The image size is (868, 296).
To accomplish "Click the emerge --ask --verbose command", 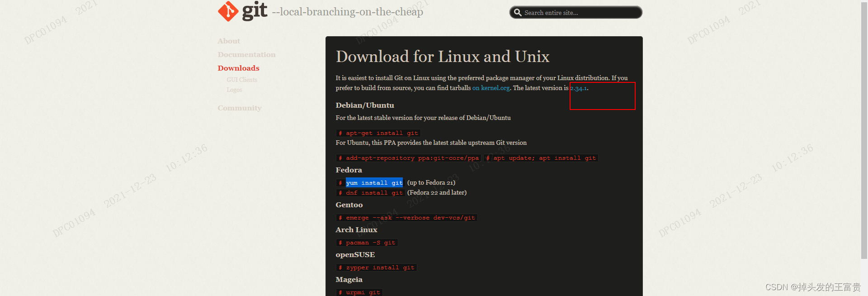I will point(407,218).
